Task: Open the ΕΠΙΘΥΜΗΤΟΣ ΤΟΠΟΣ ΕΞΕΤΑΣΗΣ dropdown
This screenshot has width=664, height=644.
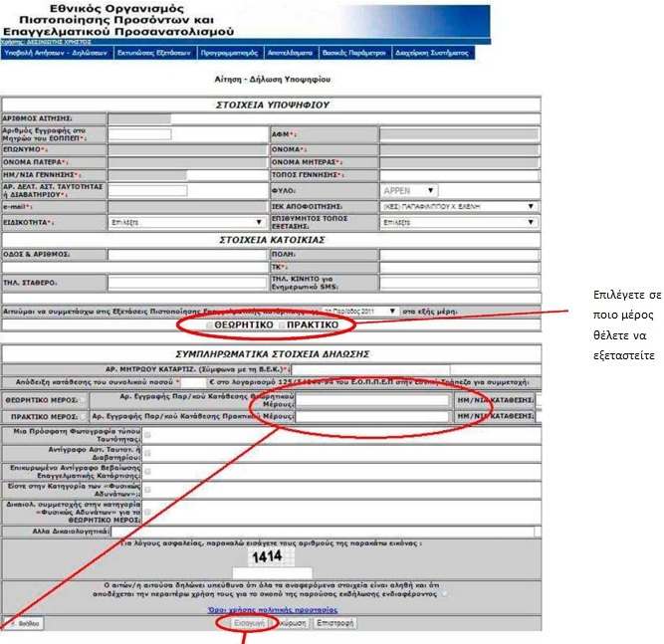Action: (458, 222)
